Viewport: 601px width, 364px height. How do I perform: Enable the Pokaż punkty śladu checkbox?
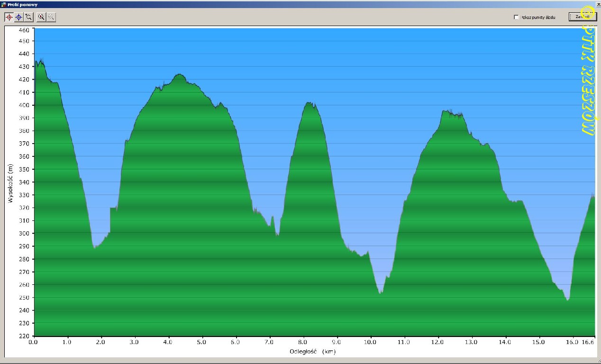517,17
